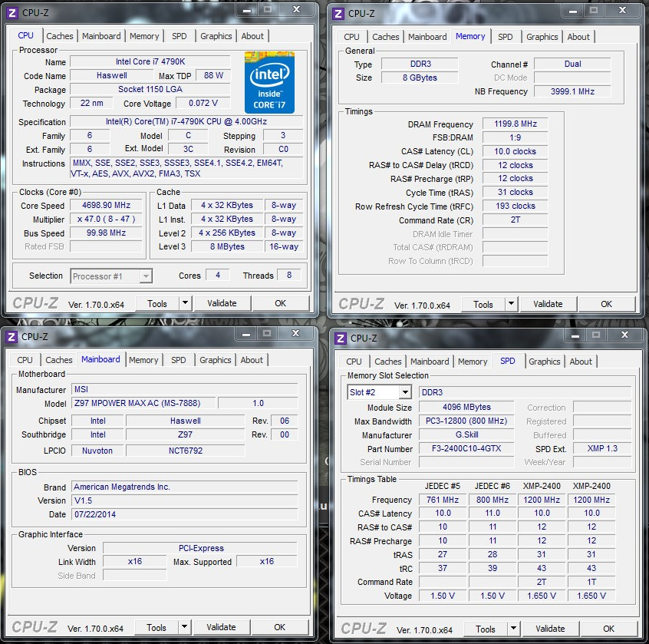Switch to Caches tab in the processor window
The image size is (649, 644).
pyautogui.click(x=60, y=36)
